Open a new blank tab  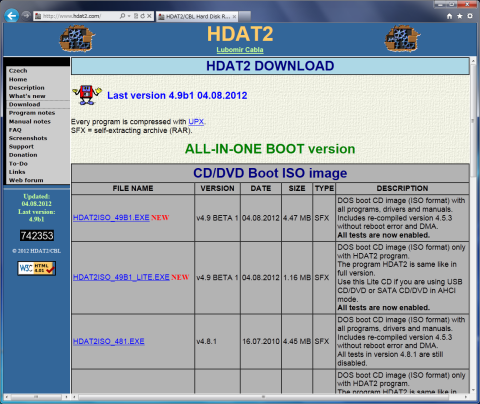[x=245, y=16]
